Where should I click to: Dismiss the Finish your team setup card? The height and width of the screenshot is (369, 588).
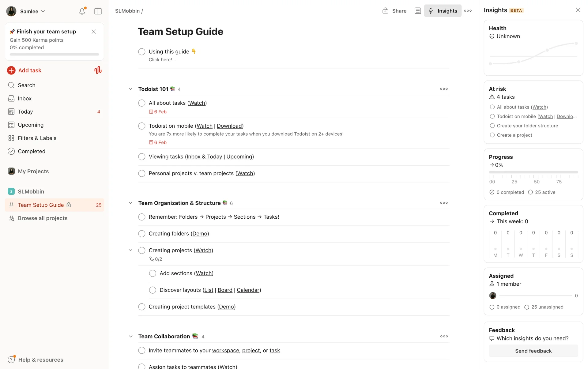[94, 32]
